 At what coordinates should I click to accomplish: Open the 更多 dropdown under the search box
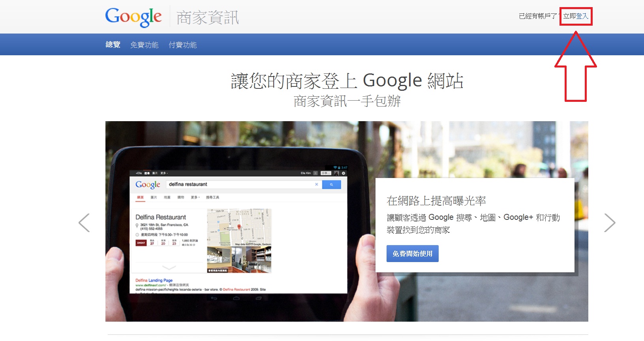pos(195,197)
